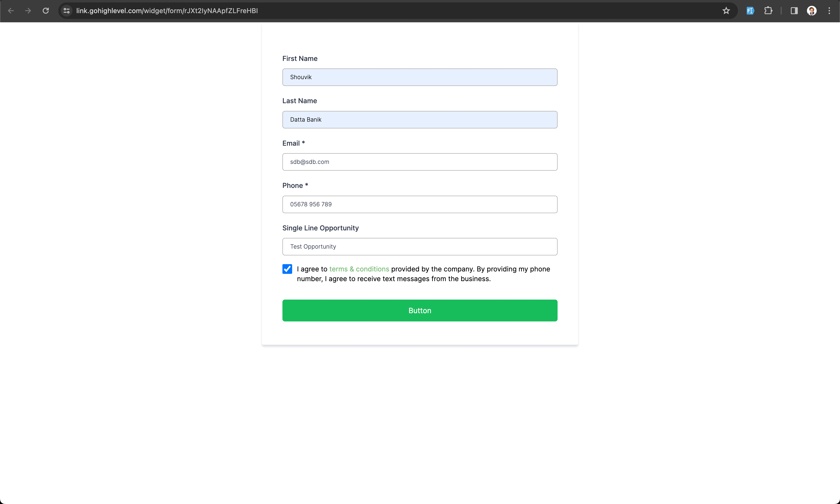Click the terms & conditions hyperlink
This screenshot has height=504, width=840.
click(x=359, y=269)
